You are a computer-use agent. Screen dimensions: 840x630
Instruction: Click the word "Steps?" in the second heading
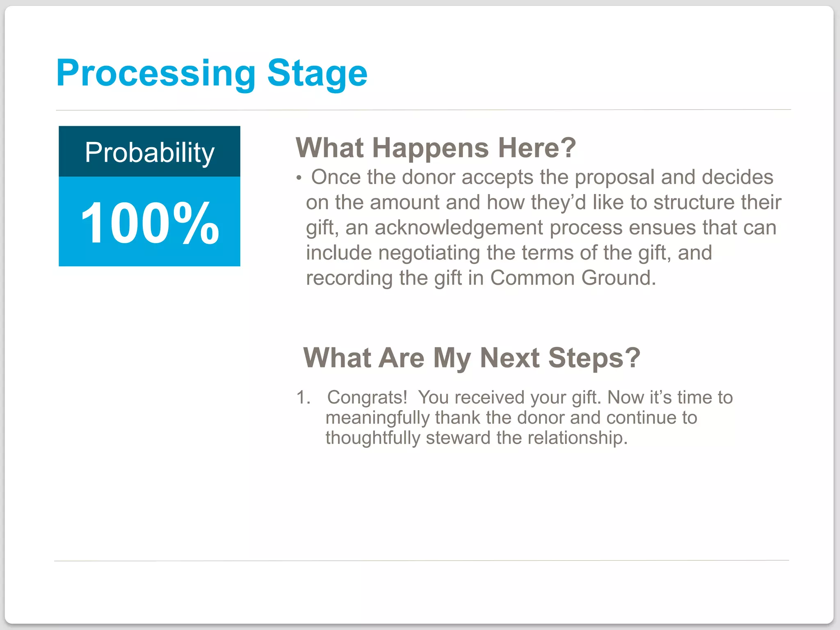(x=594, y=358)
